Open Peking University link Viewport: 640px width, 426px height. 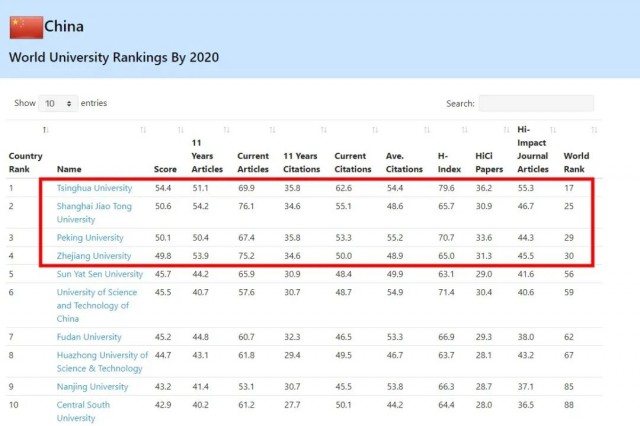click(x=90, y=237)
